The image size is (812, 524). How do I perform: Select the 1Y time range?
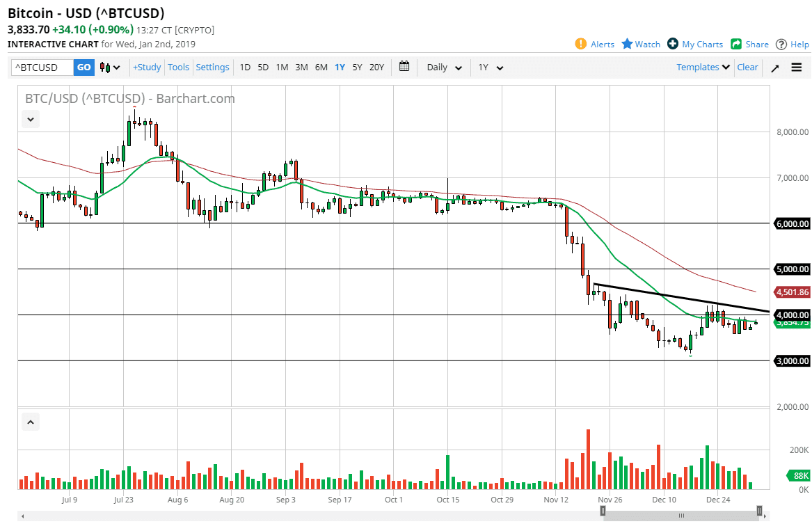(340, 68)
